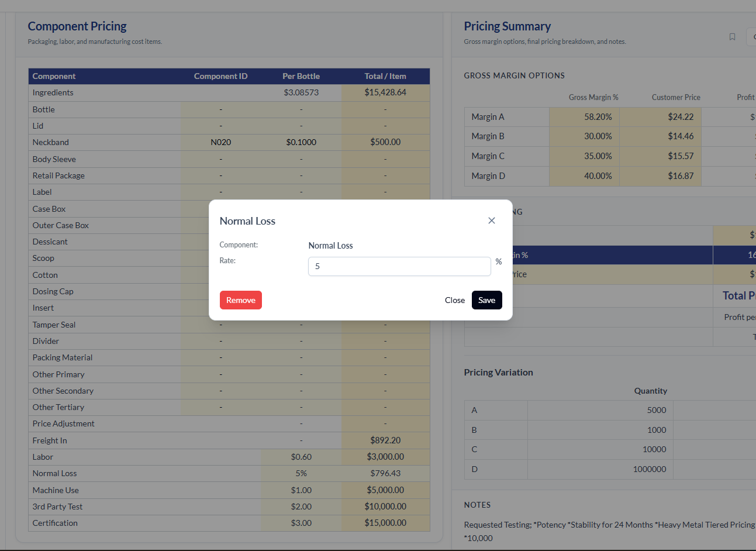The height and width of the screenshot is (551, 756).
Task: Click the Ingredients row label
Action: [53, 92]
